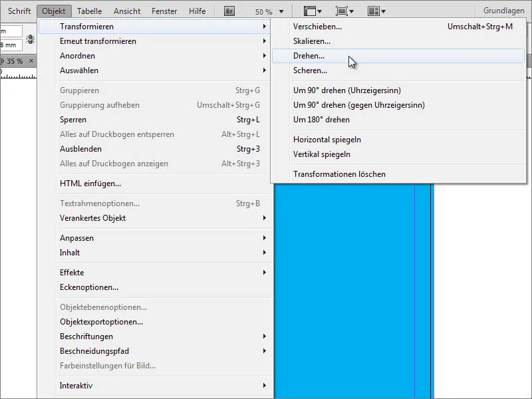
Task: Open the Ansicht menu
Action: 126,11
